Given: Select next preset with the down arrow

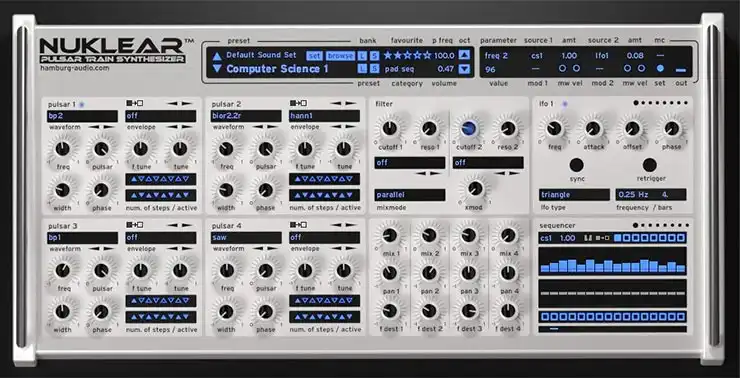Looking at the screenshot, I should [x=217, y=69].
